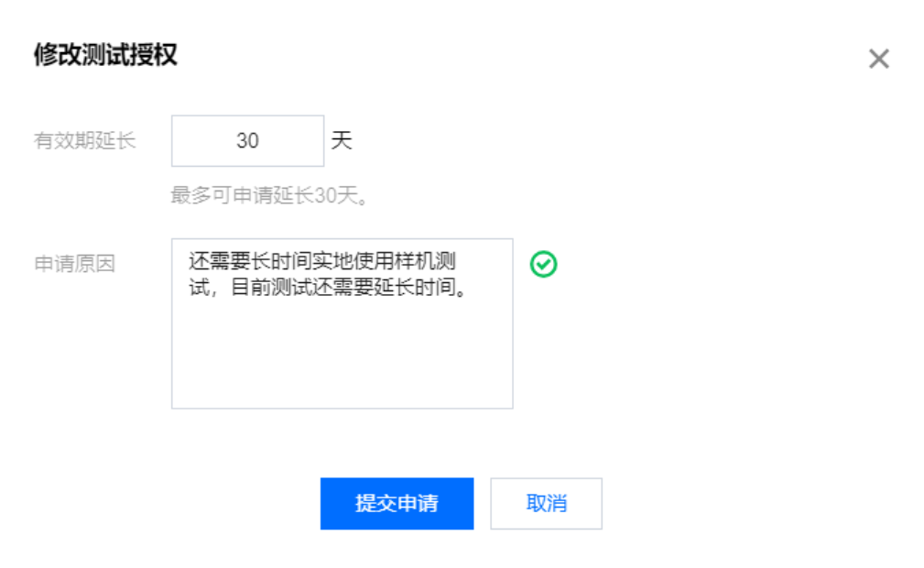Click the 修改测试授权 dialog title
This screenshot has height=568, width=924.
(105, 55)
